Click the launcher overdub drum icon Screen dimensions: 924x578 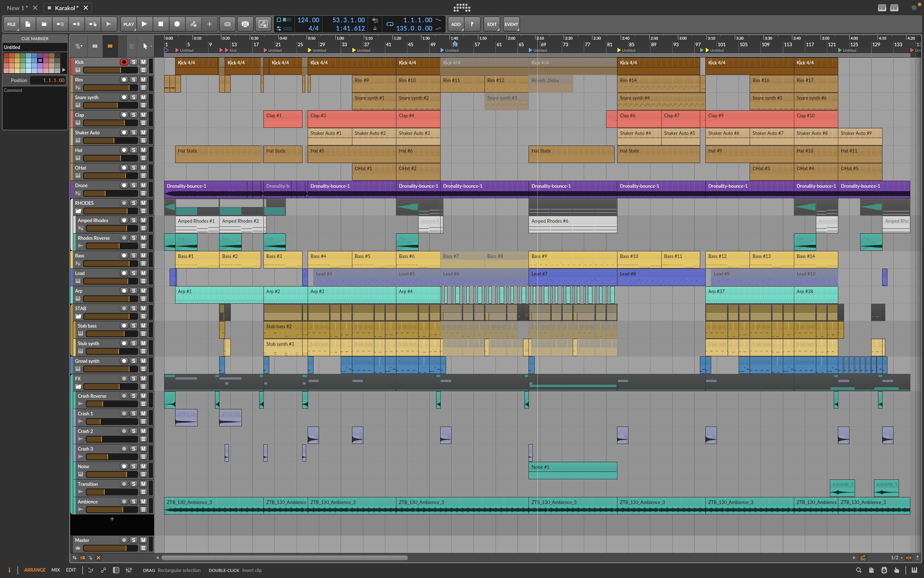coord(245,24)
